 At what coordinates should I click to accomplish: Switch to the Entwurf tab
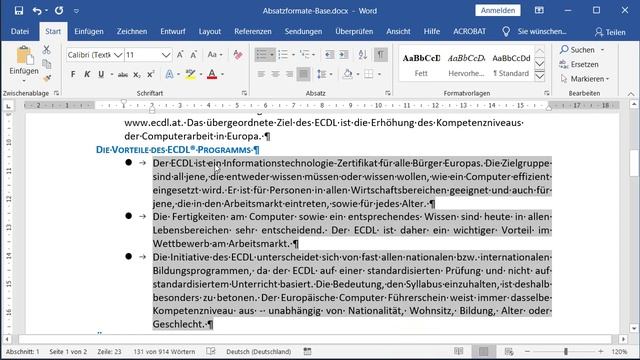point(173,31)
